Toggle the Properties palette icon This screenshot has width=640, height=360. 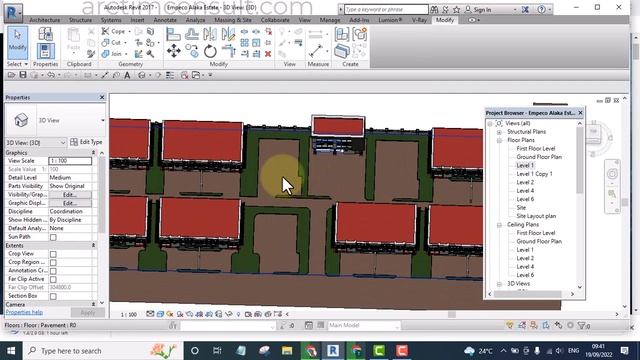45,51
